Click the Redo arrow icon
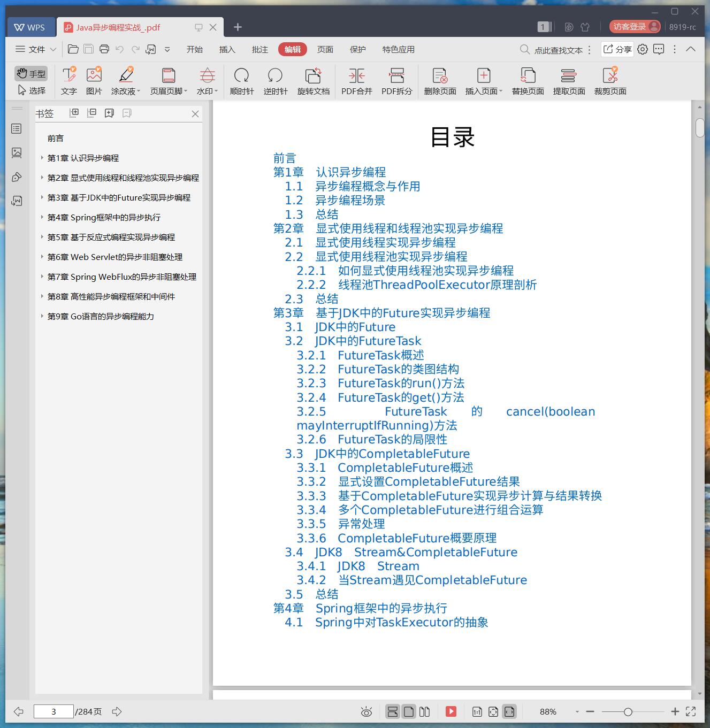Viewport: 710px width, 728px height. coord(135,49)
